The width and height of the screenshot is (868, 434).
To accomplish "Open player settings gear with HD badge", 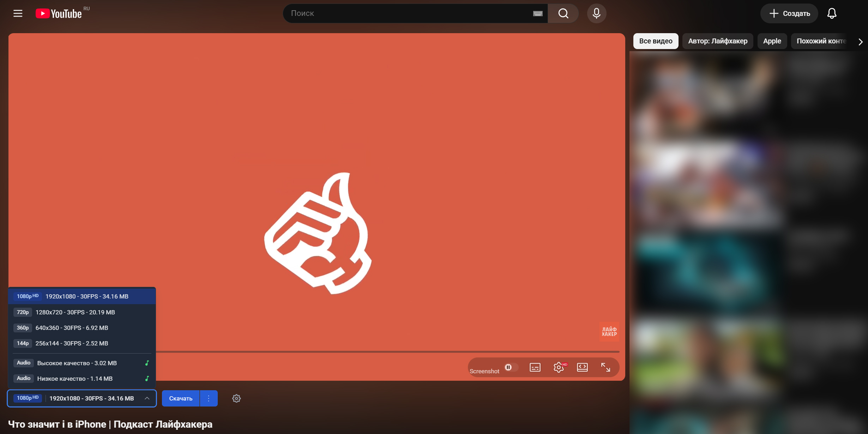I will (x=559, y=367).
